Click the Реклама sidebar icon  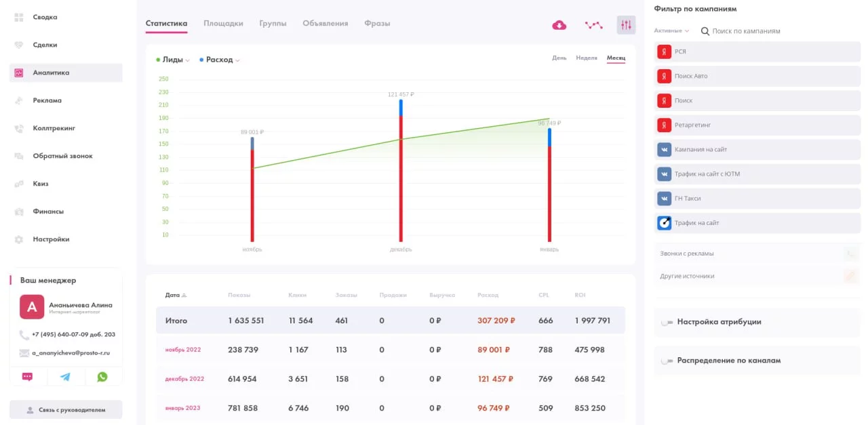pos(19,100)
